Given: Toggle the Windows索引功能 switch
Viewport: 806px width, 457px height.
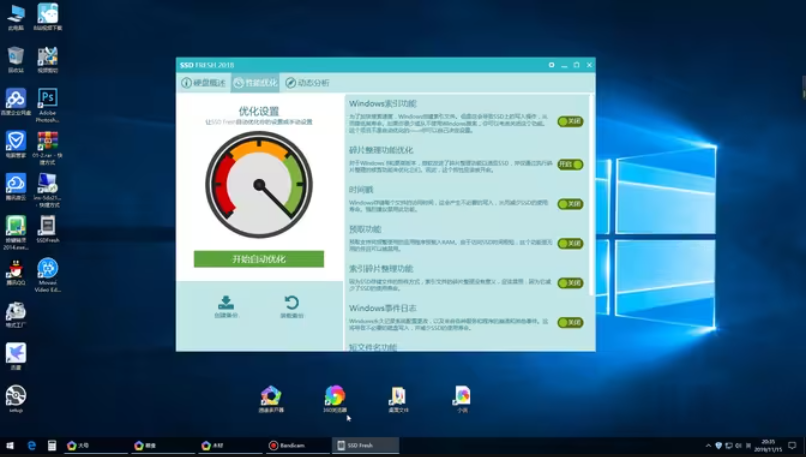Looking at the screenshot, I should pos(570,121).
